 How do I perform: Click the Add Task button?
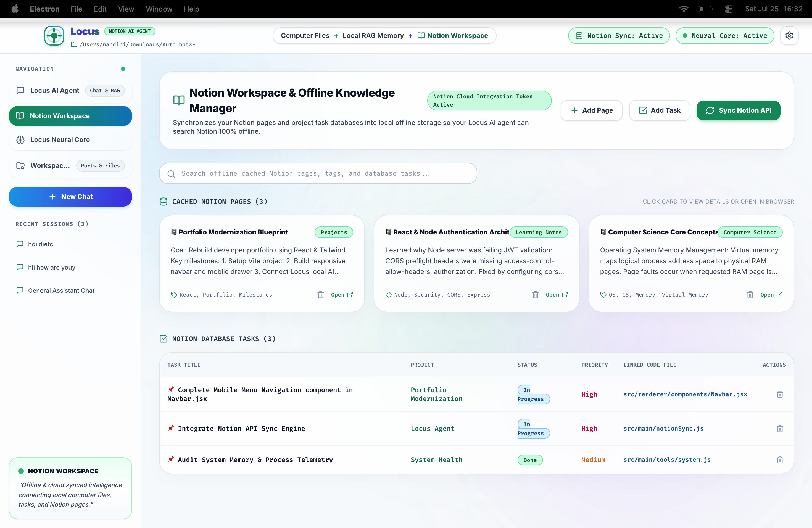[660, 110]
